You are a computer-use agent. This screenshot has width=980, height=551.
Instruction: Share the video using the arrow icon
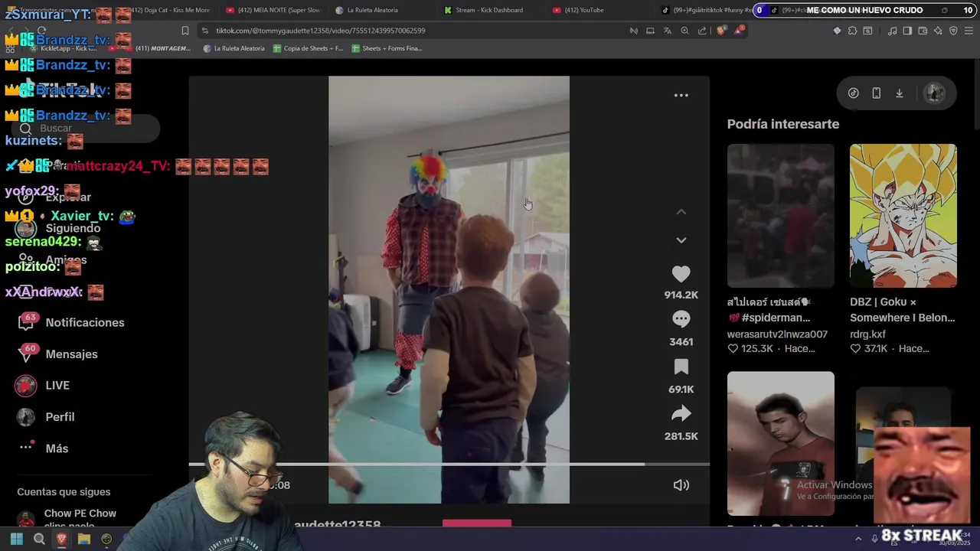[681, 414]
